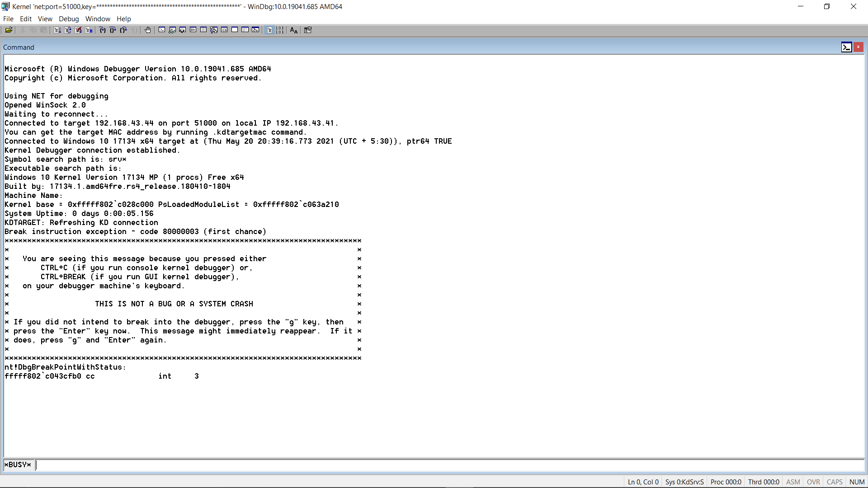The width and height of the screenshot is (868, 488).
Task: Click the Command pane title label
Action: (19, 47)
